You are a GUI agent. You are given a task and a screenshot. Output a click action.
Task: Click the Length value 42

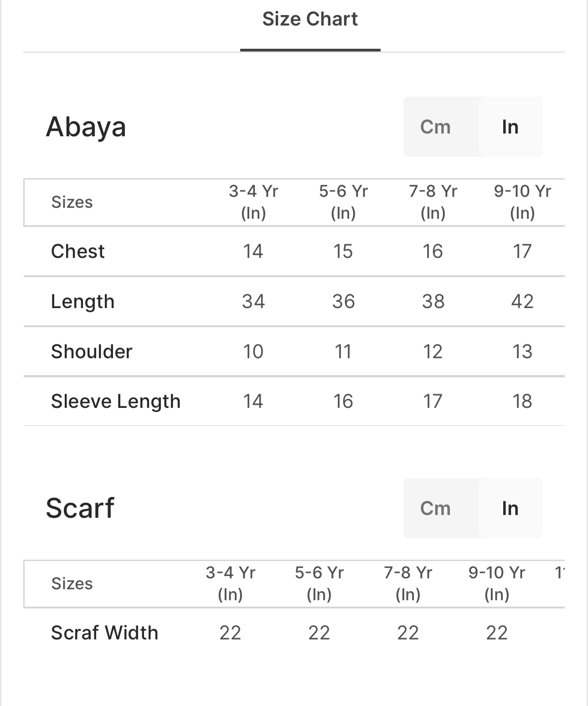tap(522, 301)
